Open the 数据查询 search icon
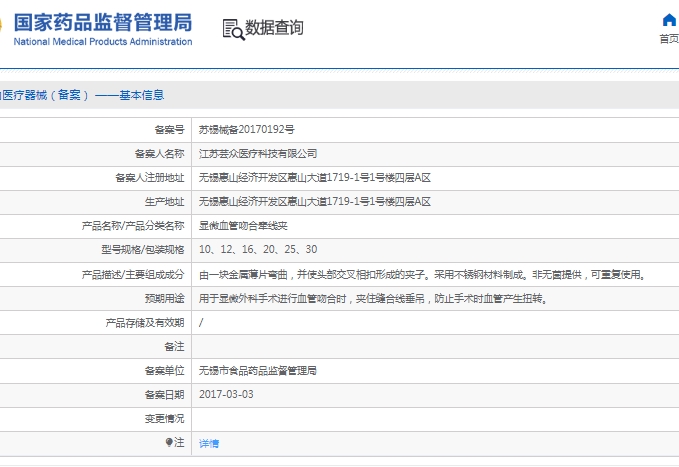 click(233, 29)
